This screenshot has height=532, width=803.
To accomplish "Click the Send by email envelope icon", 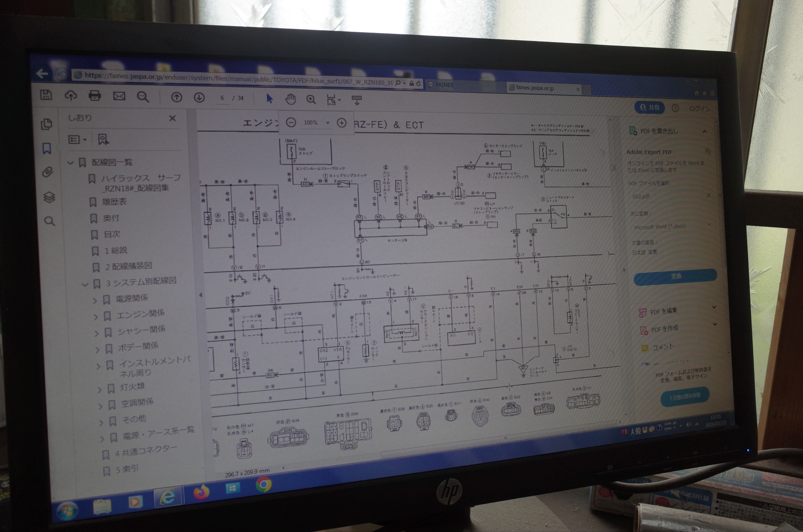I will pyautogui.click(x=119, y=97).
